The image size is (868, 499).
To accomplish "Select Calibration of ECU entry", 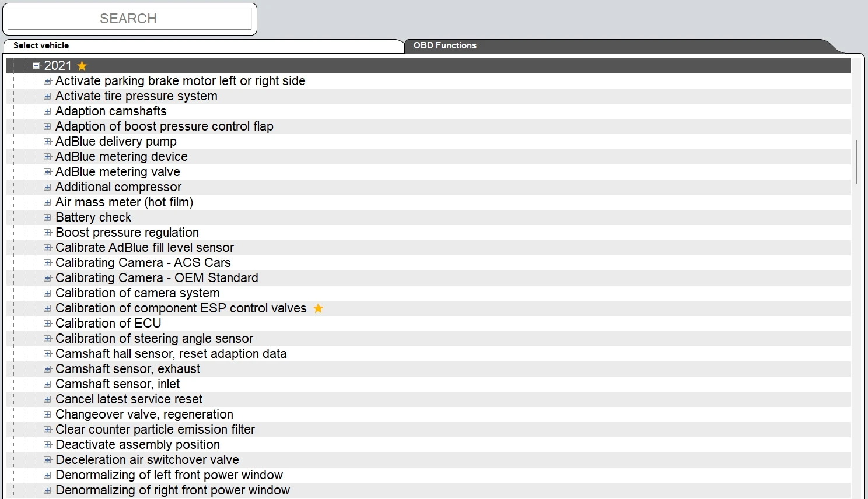I will coord(108,324).
